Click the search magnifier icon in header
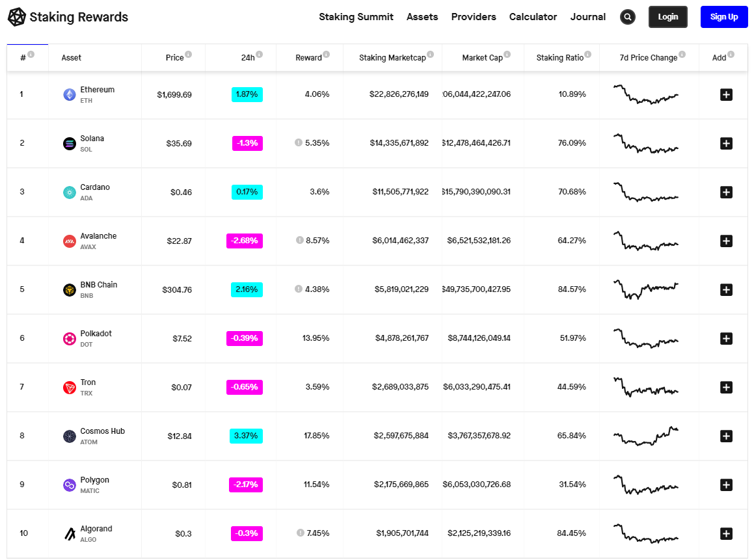 pyautogui.click(x=628, y=17)
